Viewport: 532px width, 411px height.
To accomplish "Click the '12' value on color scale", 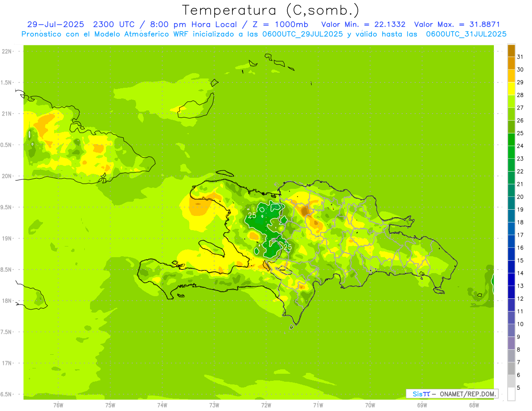I will point(520,298).
